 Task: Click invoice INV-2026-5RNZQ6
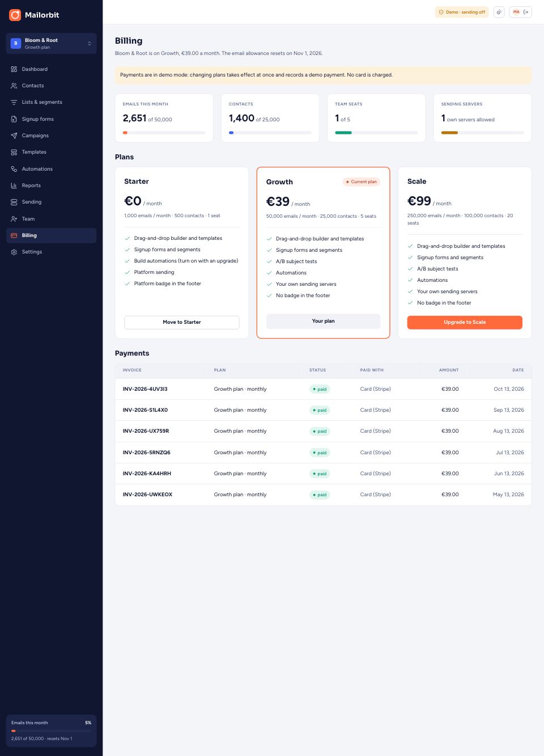[146, 453]
